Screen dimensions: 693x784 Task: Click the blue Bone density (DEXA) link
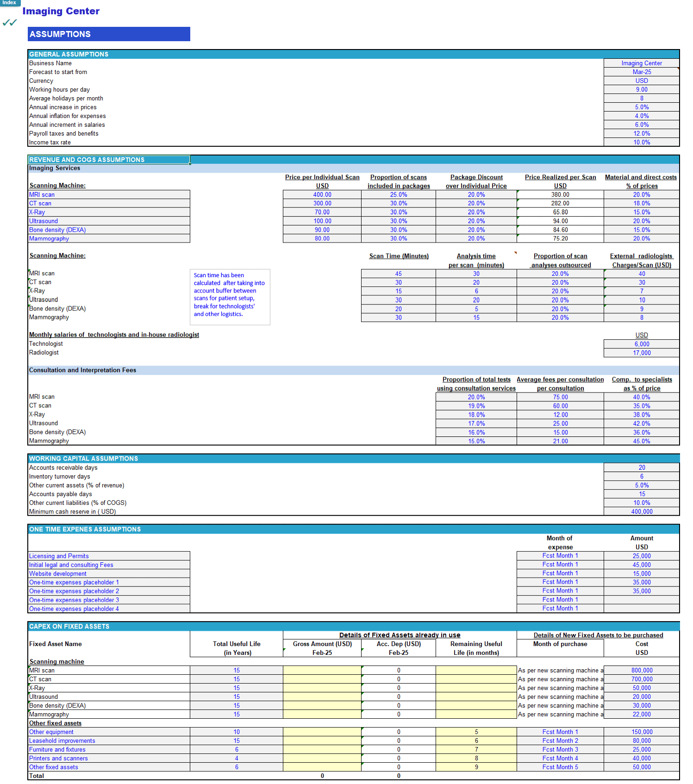pos(57,230)
